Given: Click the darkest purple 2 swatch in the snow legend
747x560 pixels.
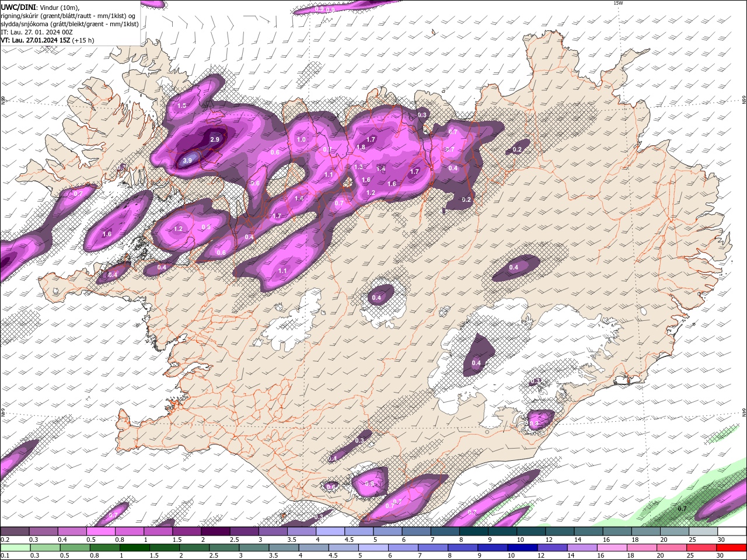Looking at the screenshot, I should [x=215, y=531].
